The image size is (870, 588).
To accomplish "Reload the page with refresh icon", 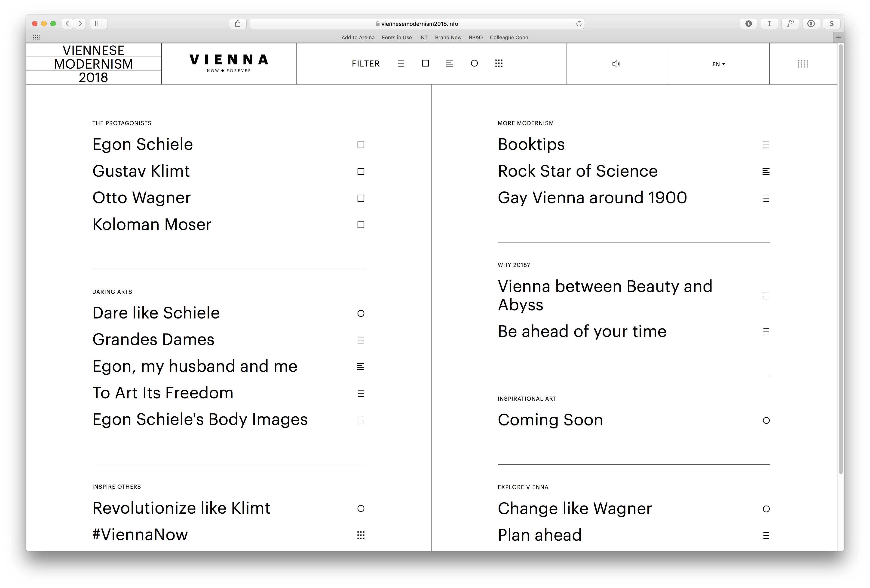I will [578, 24].
